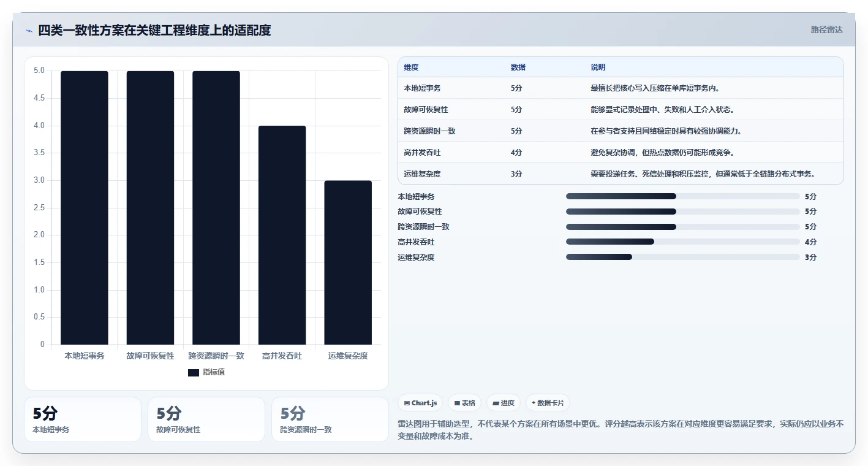Click the 运维复杂度 progress bar
This screenshot has height=466, width=868.
pos(683,257)
